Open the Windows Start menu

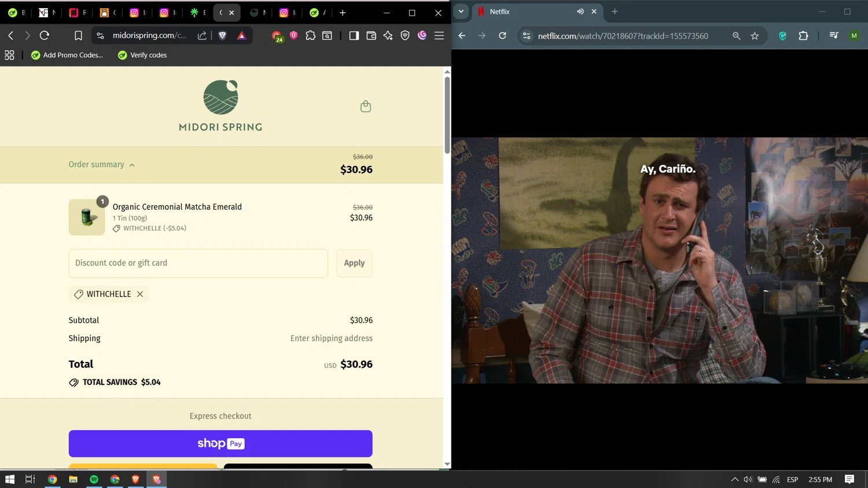pos(10,479)
